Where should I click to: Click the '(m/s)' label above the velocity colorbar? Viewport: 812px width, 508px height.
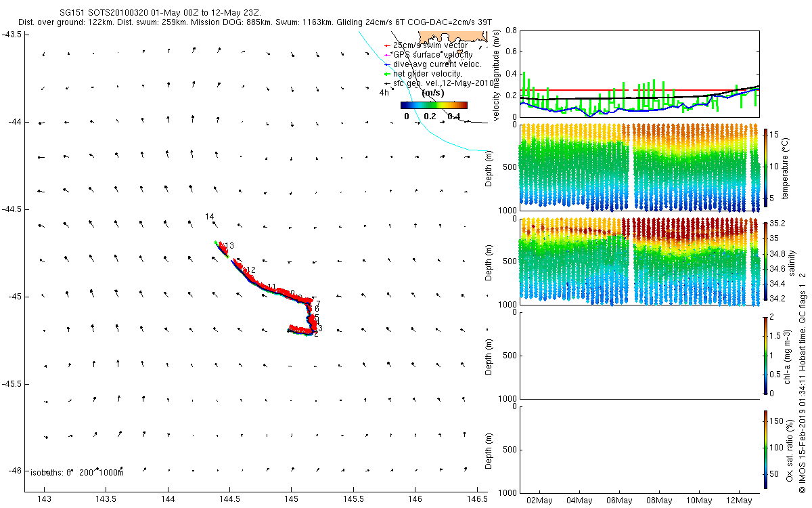tap(433, 93)
